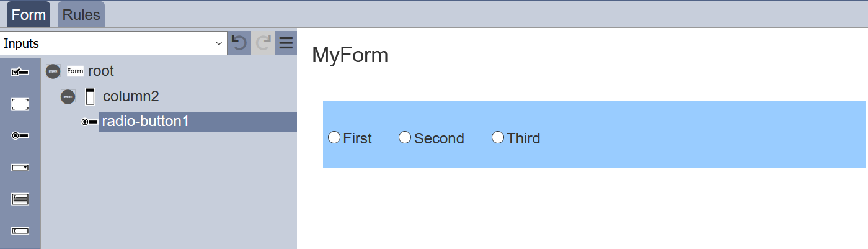Collapse the column2 tree node
The image size is (868, 249).
point(68,97)
